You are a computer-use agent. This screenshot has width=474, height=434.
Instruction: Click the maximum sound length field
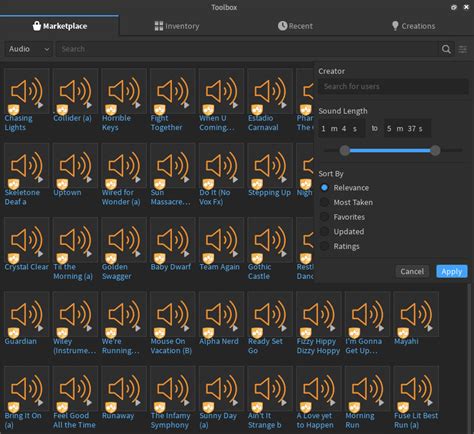[x=407, y=128]
